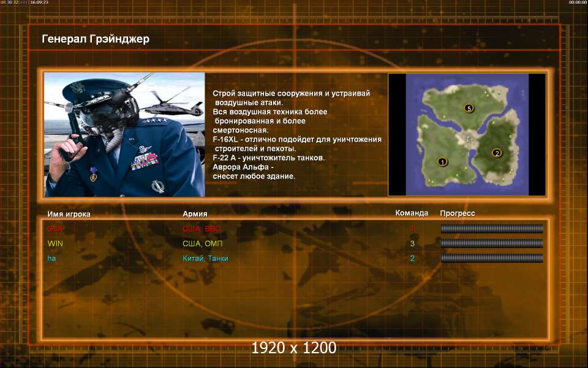The image size is (588, 368).
Task: Click the island map preview
Action: [467, 134]
